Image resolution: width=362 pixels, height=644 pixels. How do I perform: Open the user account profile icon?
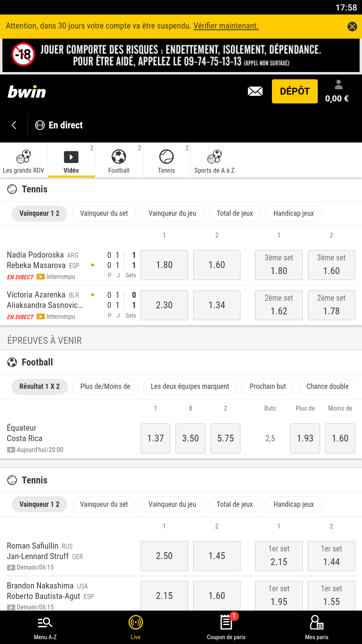(338, 85)
